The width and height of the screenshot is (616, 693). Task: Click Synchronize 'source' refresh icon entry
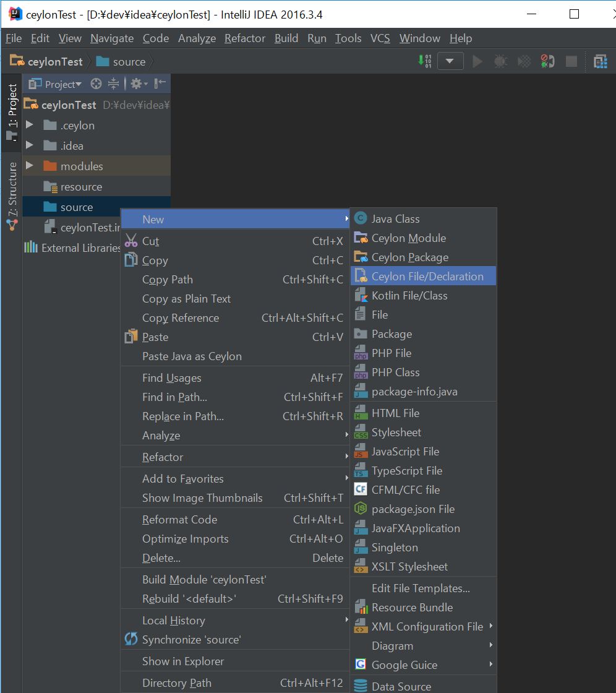pos(235,640)
